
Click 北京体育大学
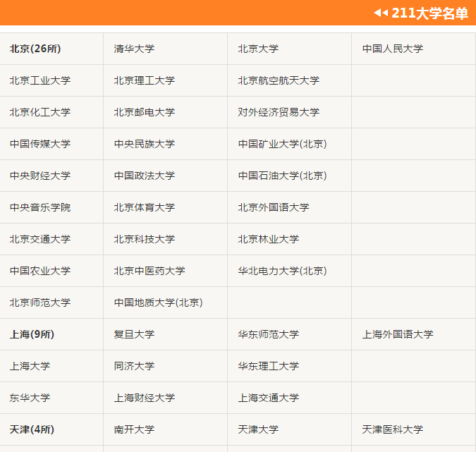click(145, 207)
